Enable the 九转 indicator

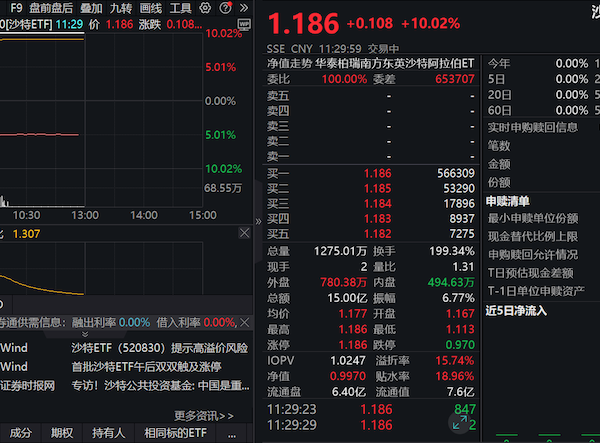[x=121, y=8]
